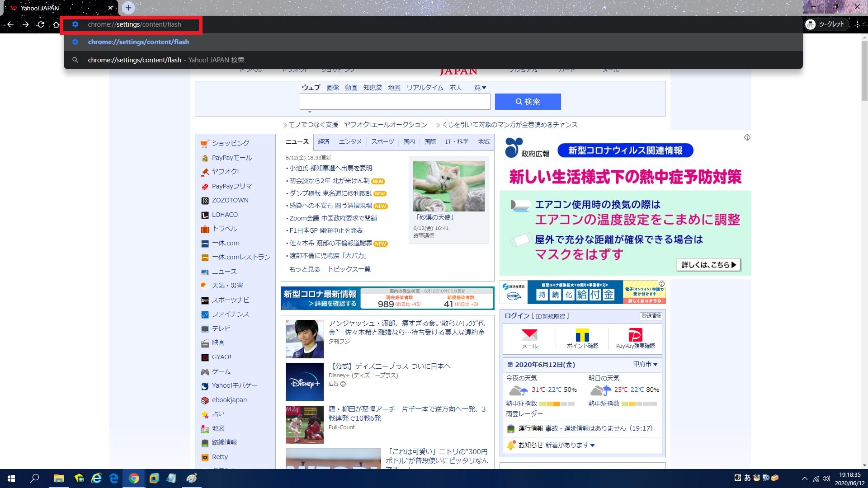Show hidden tray icons chevron

[x=804, y=479]
